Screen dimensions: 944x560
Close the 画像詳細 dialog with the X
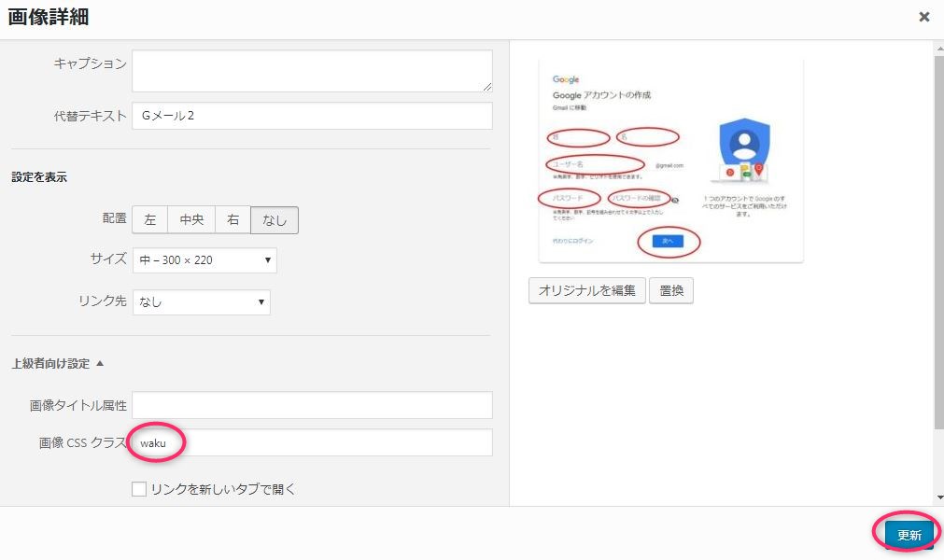click(x=924, y=17)
